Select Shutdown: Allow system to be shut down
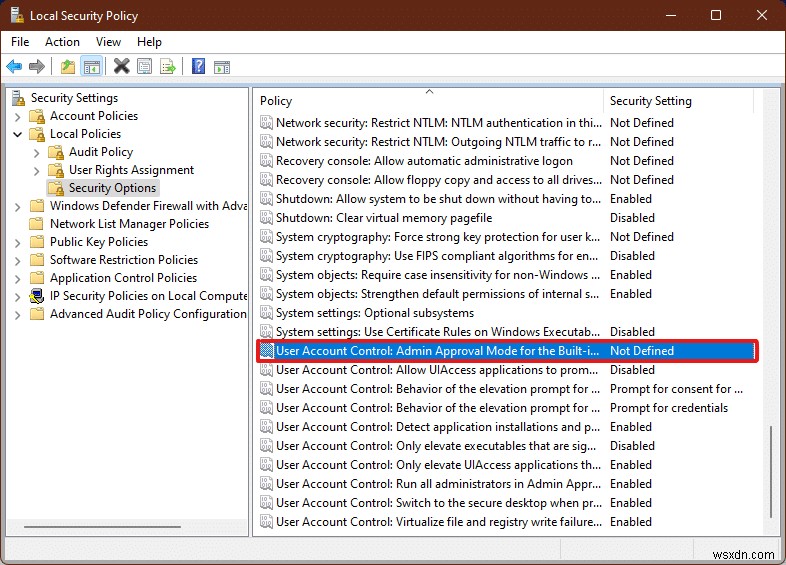 point(507,199)
